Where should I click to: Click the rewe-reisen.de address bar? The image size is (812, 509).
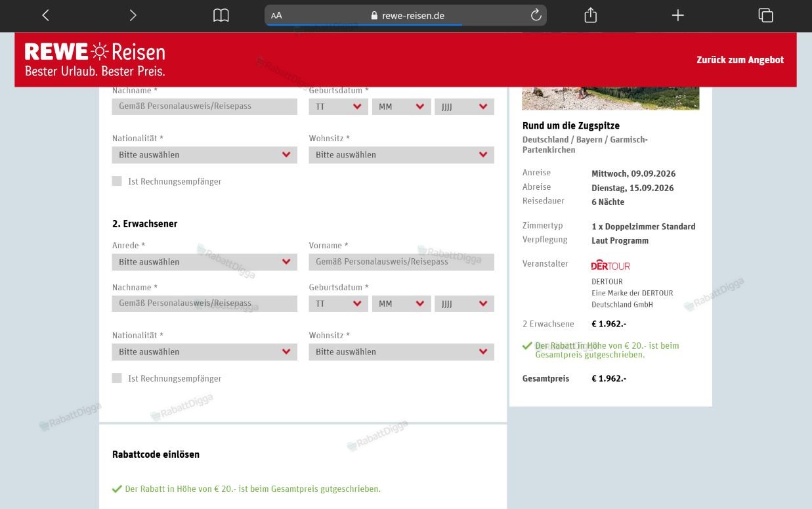pos(406,16)
